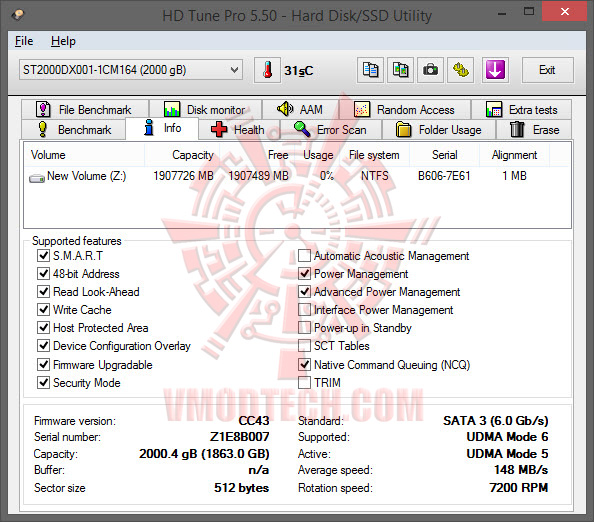Toggle the Security Mode checkbox

coord(43,383)
